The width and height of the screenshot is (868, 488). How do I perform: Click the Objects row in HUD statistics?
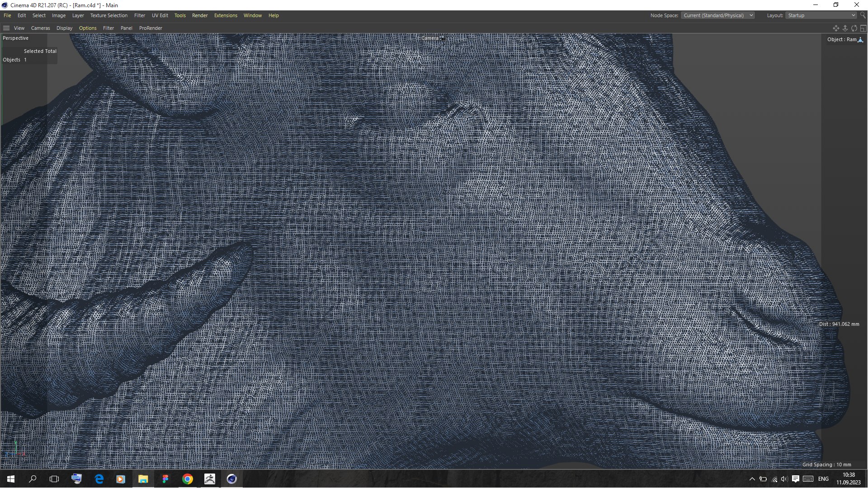pyautogui.click(x=15, y=60)
